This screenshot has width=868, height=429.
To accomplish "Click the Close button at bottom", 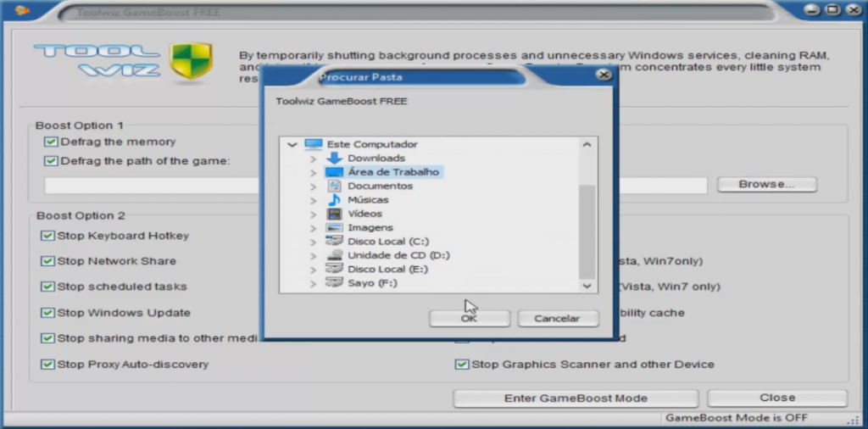I will click(x=777, y=398).
